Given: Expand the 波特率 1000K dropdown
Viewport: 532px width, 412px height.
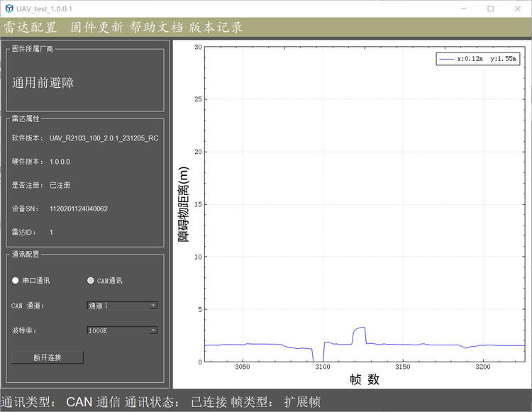Looking at the screenshot, I should point(122,330).
